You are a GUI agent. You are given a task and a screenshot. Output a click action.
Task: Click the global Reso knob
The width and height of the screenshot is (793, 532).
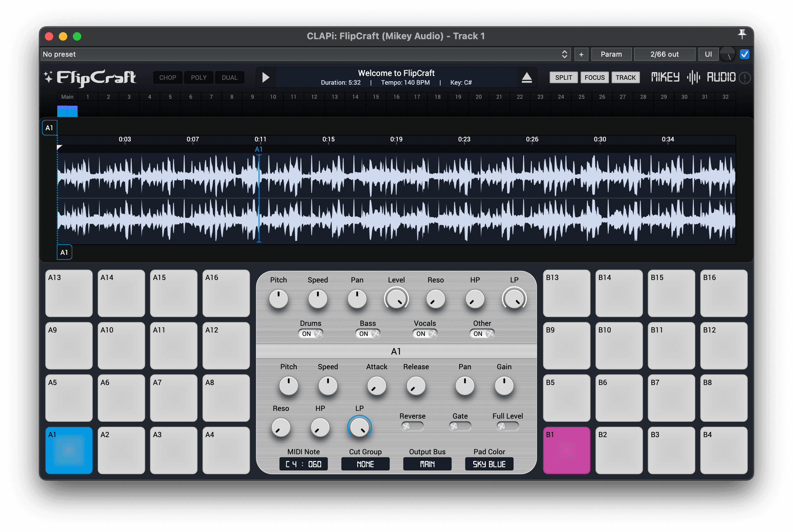click(436, 299)
